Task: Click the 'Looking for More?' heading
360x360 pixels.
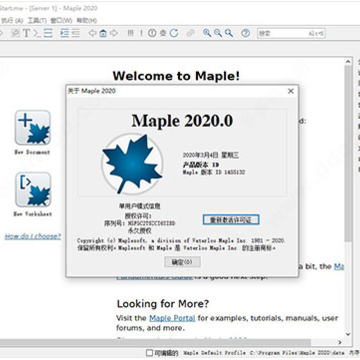Action: (x=163, y=304)
